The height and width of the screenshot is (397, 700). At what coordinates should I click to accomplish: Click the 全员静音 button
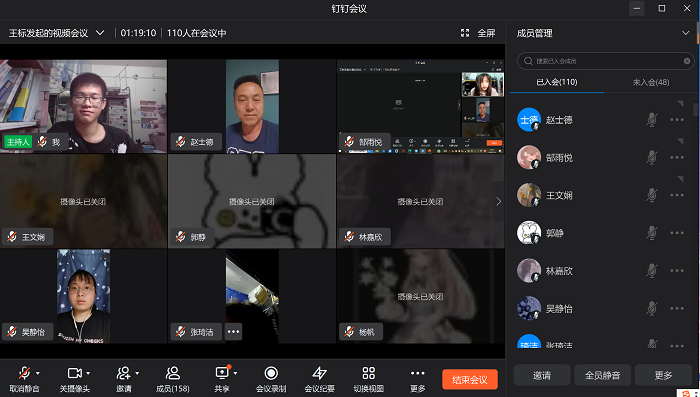[602, 375]
